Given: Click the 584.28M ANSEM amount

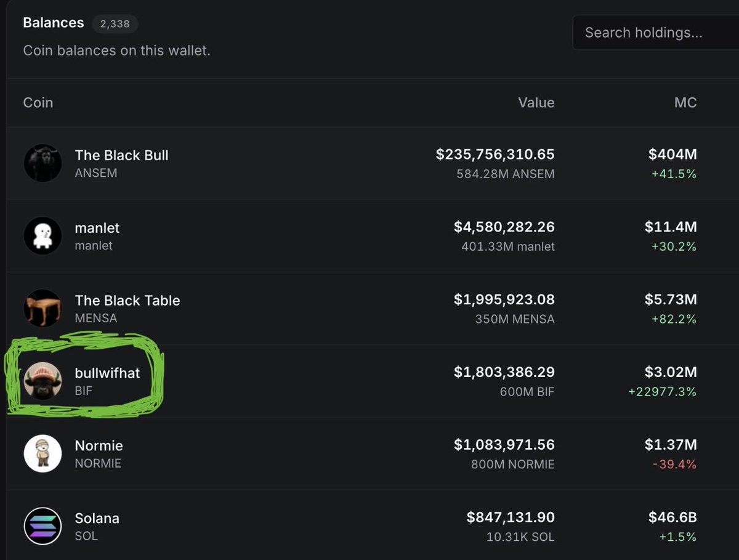Looking at the screenshot, I should tap(506, 174).
